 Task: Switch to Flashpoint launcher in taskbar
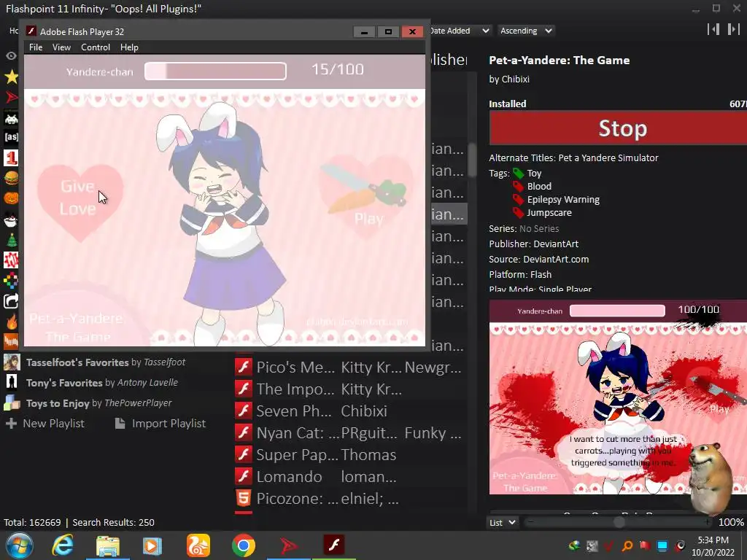(289, 545)
